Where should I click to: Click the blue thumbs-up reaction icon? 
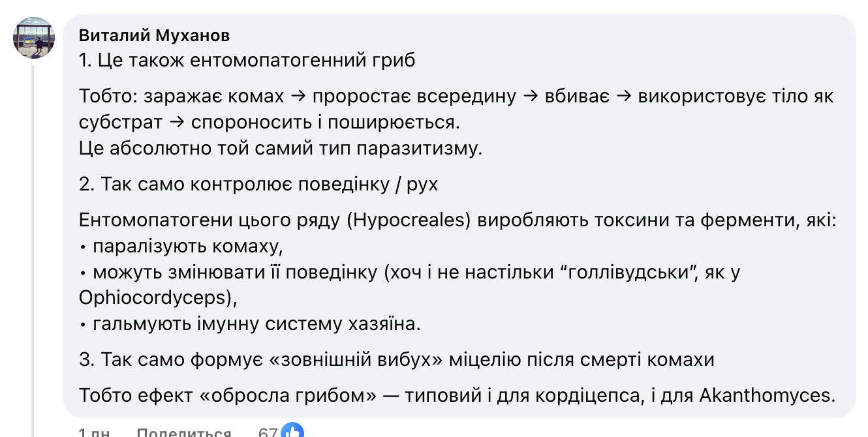[x=294, y=432]
